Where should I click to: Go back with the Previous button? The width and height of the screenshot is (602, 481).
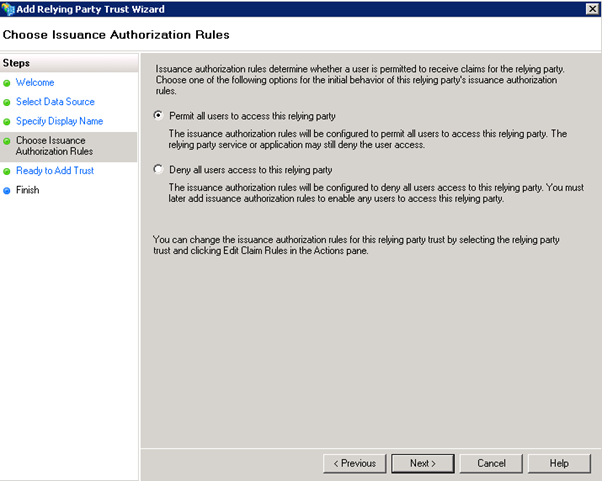[x=354, y=463]
